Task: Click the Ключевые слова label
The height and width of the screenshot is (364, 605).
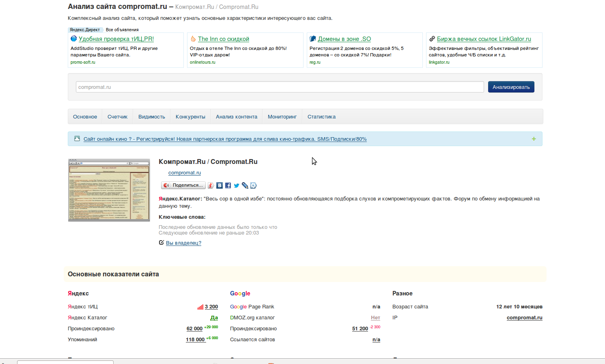Action: pyautogui.click(x=182, y=217)
